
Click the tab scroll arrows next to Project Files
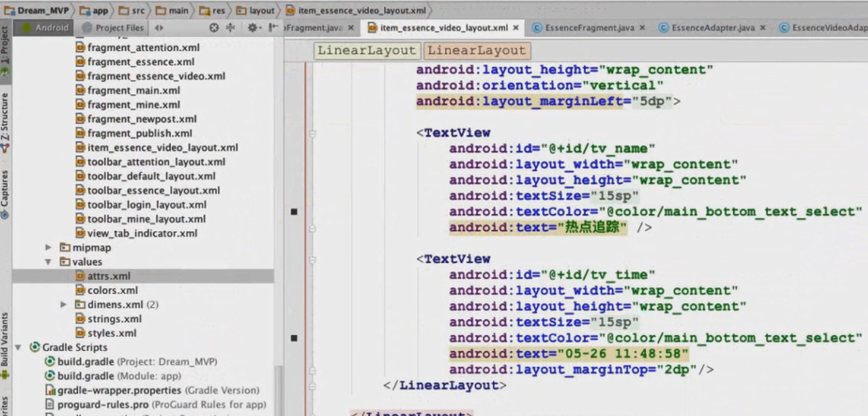[x=159, y=28]
